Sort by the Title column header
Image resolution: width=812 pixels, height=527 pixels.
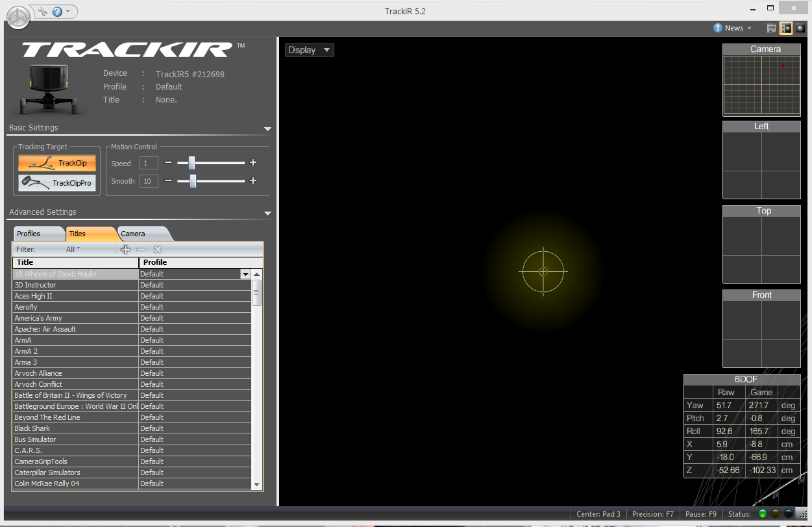coord(75,262)
